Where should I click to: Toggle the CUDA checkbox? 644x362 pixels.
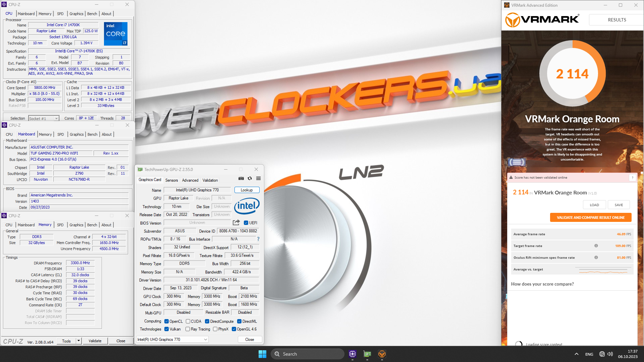[x=188, y=321]
